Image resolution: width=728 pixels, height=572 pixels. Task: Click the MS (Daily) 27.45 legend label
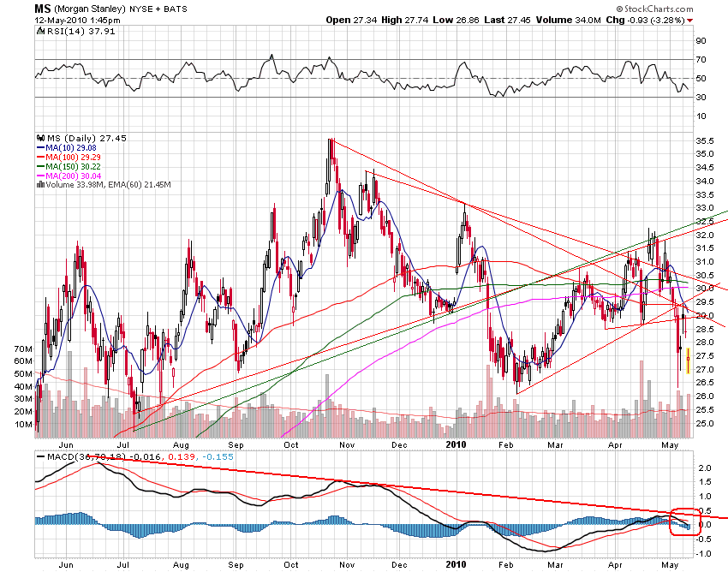87,139
